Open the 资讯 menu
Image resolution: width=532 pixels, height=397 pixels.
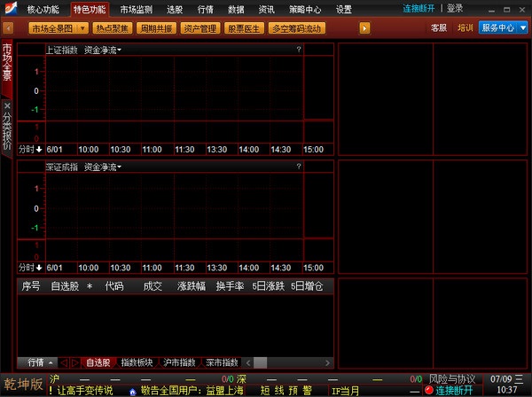click(x=267, y=10)
